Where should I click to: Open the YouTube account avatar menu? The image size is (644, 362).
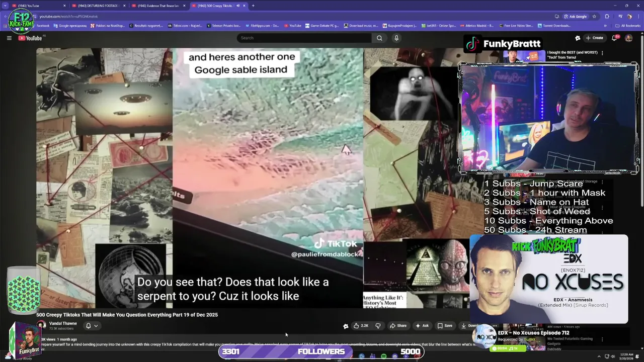(628, 38)
